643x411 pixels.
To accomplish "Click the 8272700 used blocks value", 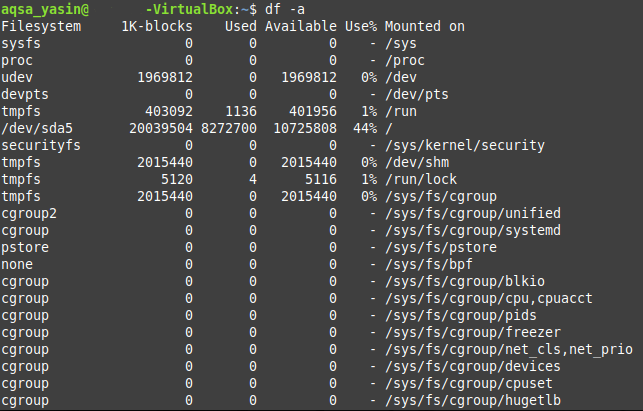I will [227, 129].
